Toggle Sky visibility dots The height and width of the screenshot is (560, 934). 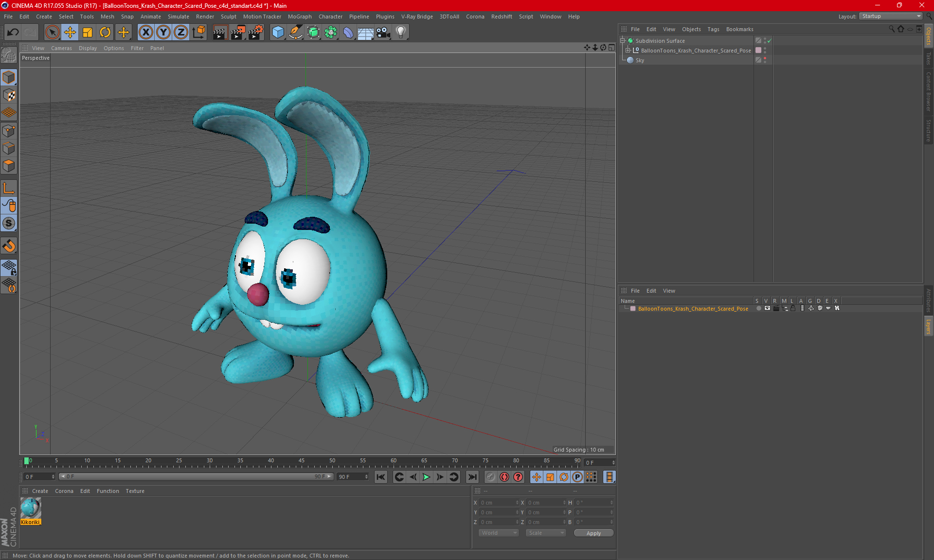(765, 60)
